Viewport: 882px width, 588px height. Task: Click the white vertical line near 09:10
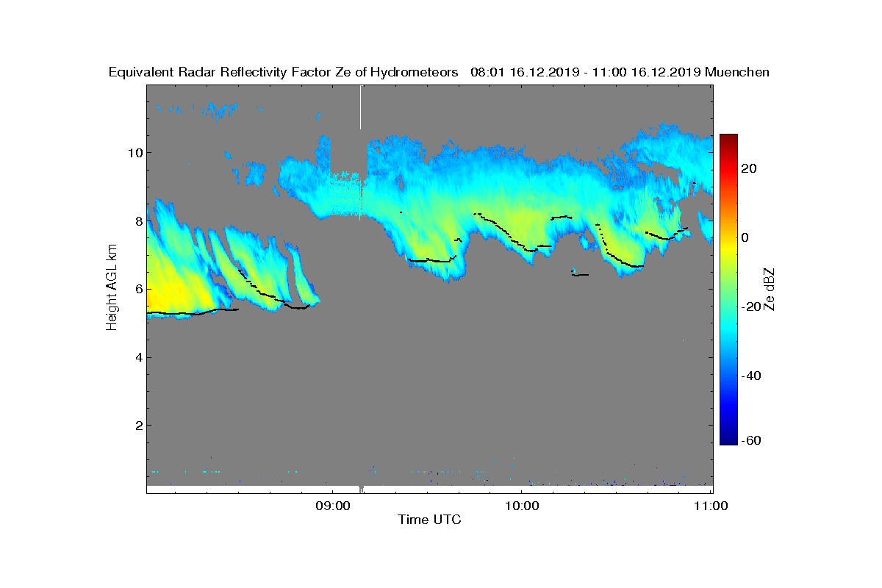pyautogui.click(x=361, y=107)
